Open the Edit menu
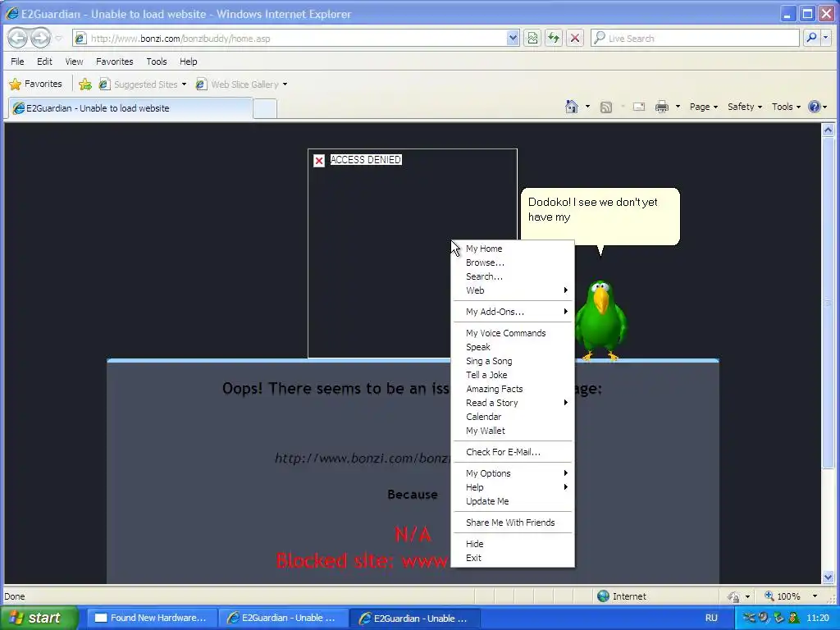The image size is (840, 630). (44, 62)
